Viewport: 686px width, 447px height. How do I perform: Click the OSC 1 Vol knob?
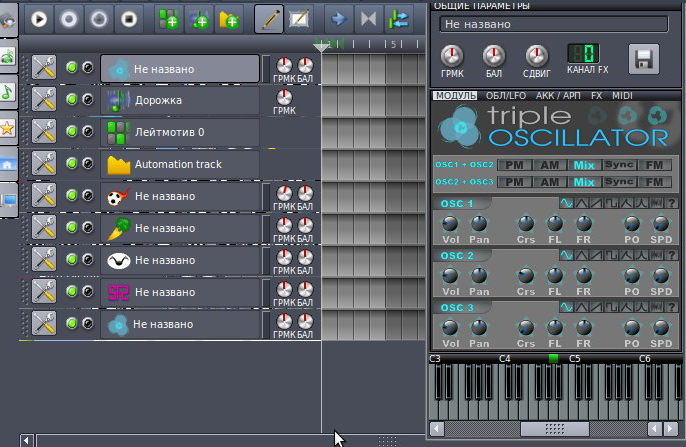coord(450,224)
